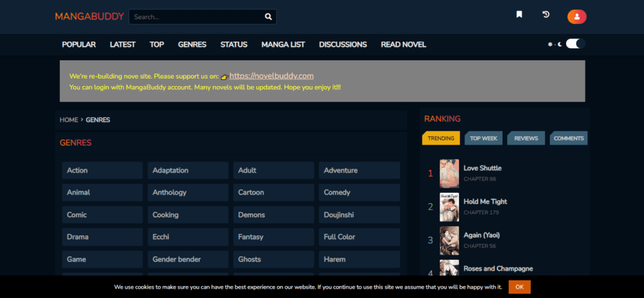Select the Trending ranking tab
Screen dimensions: 644x298
point(441,138)
